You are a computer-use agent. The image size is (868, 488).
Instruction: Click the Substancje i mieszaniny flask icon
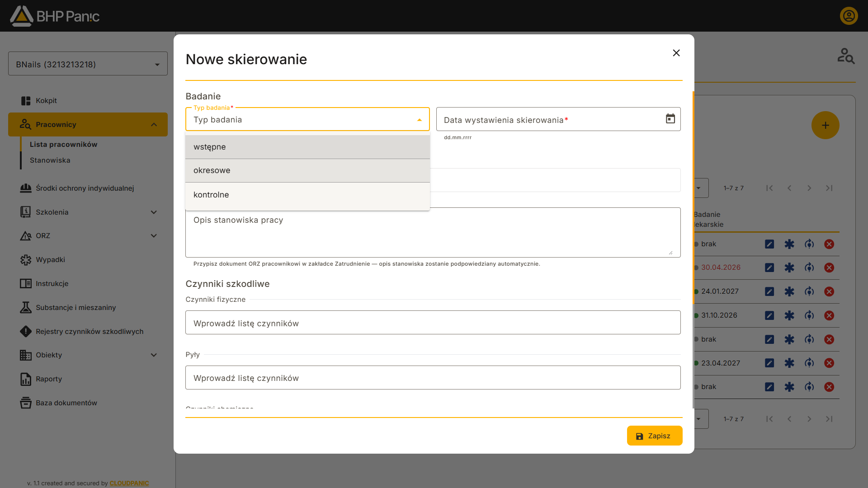point(26,307)
